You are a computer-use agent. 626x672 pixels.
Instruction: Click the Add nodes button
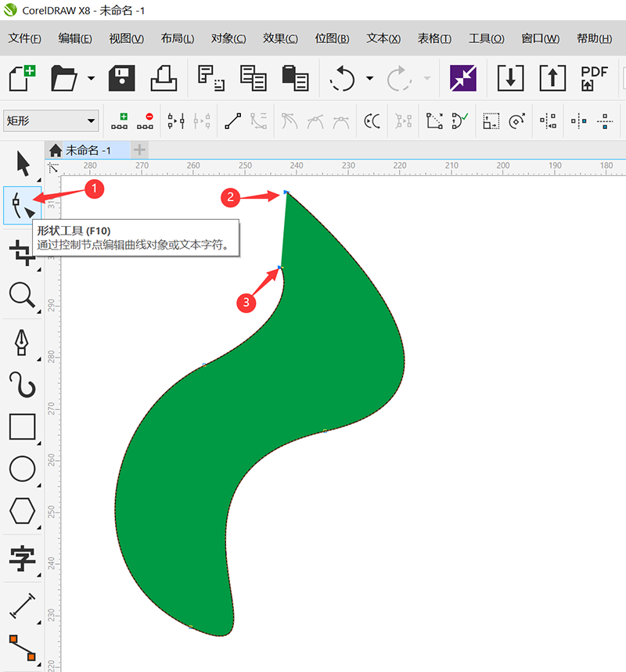pos(119,120)
